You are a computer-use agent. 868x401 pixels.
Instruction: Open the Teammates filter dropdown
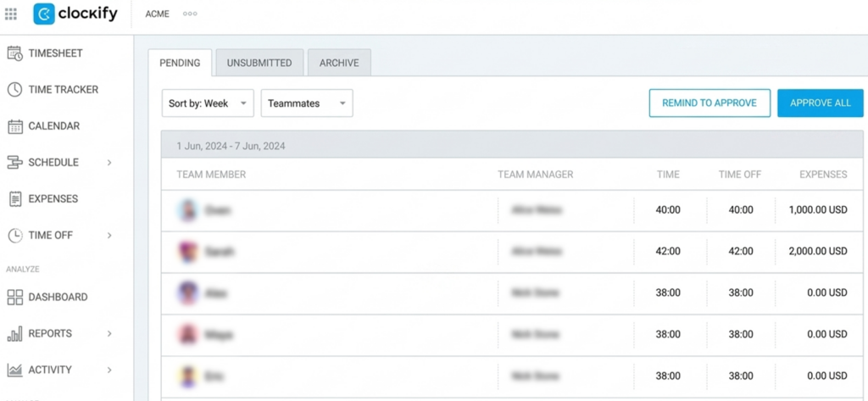tap(307, 103)
